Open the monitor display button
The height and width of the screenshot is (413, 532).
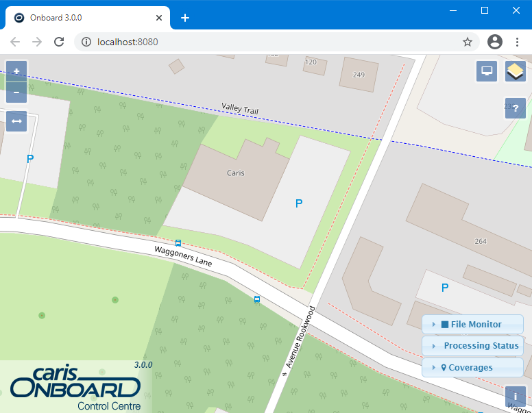pos(487,71)
